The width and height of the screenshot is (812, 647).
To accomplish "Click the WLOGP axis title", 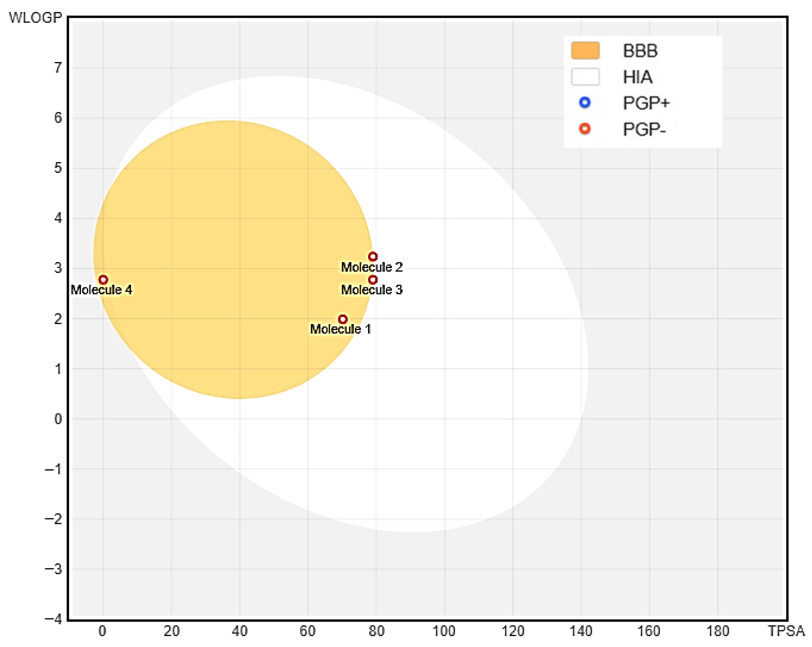I will click(x=35, y=18).
